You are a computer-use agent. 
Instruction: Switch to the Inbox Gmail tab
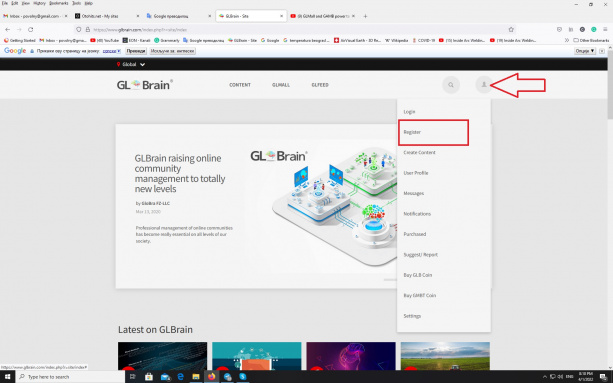coord(34,16)
